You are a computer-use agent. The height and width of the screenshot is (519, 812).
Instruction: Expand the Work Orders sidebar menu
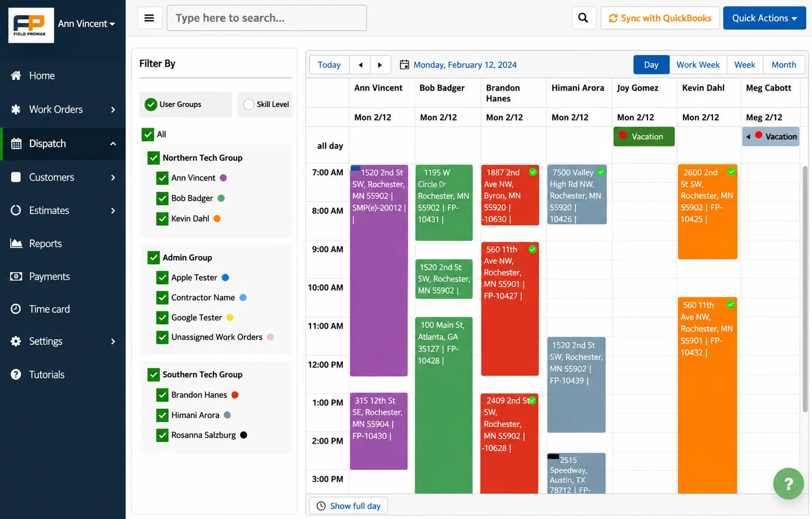coord(63,109)
